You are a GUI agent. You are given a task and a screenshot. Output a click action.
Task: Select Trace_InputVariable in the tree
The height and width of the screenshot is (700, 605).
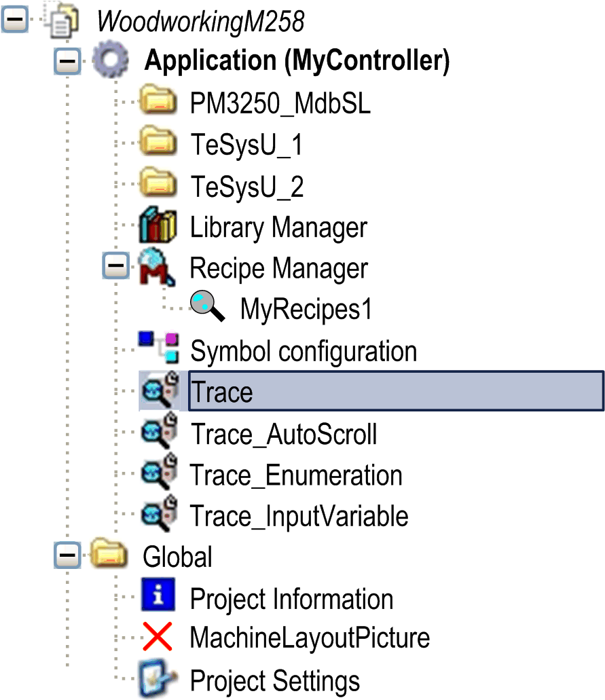click(299, 516)
